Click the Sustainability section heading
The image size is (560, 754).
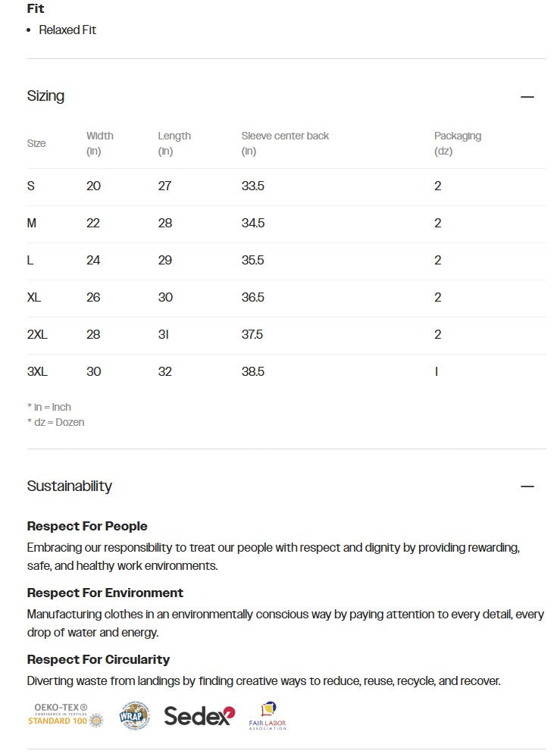coord(69,487)
